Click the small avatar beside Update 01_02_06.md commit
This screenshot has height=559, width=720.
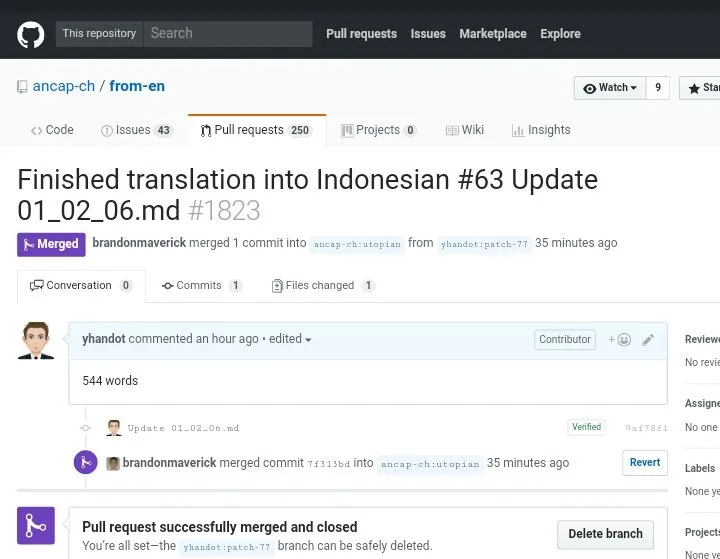coord(114,428)
